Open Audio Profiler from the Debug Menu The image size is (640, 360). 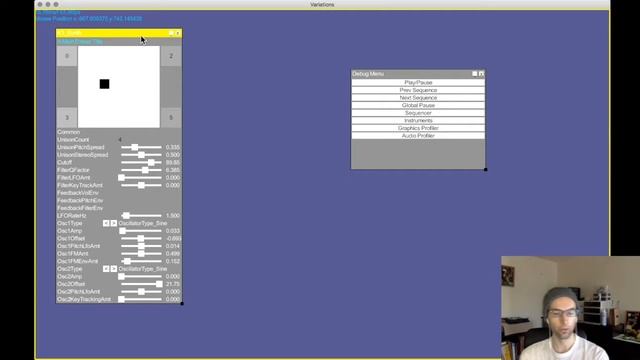click(x=418, y=136)
